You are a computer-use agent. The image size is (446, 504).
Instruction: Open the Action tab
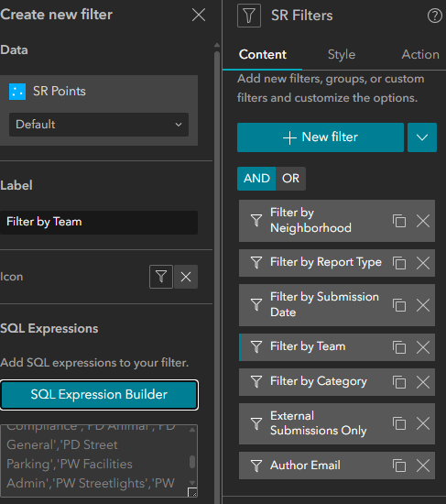click(420, 54)
